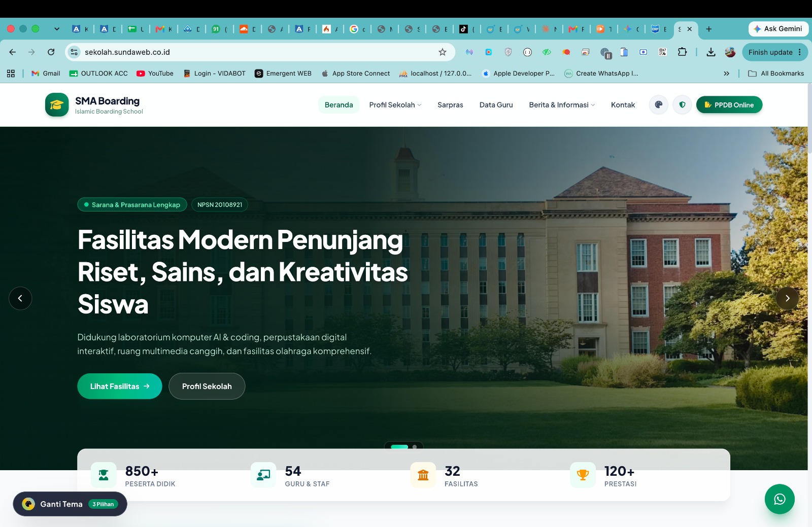Screen dimensions: 812x527
Task: Click the QR code extension icon
Action: [663, 52]
